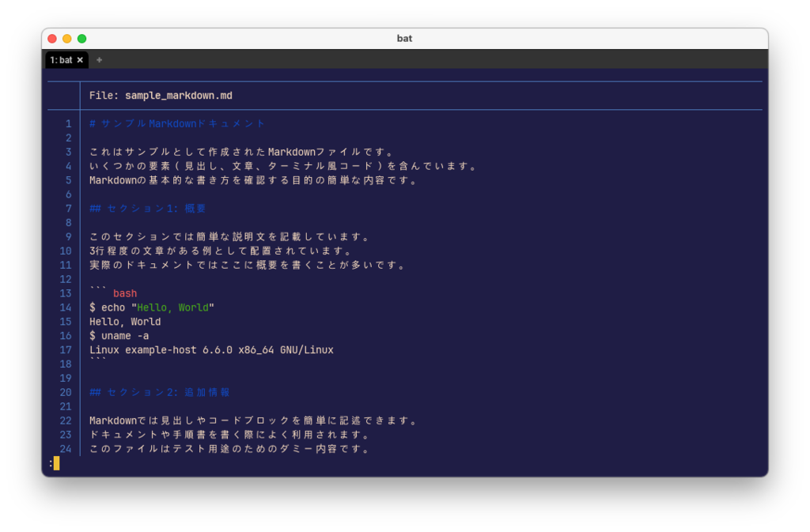Click line 22 'Markdownでは見出しや'
This screenshot has height=532, width=810.
[148, 421]
